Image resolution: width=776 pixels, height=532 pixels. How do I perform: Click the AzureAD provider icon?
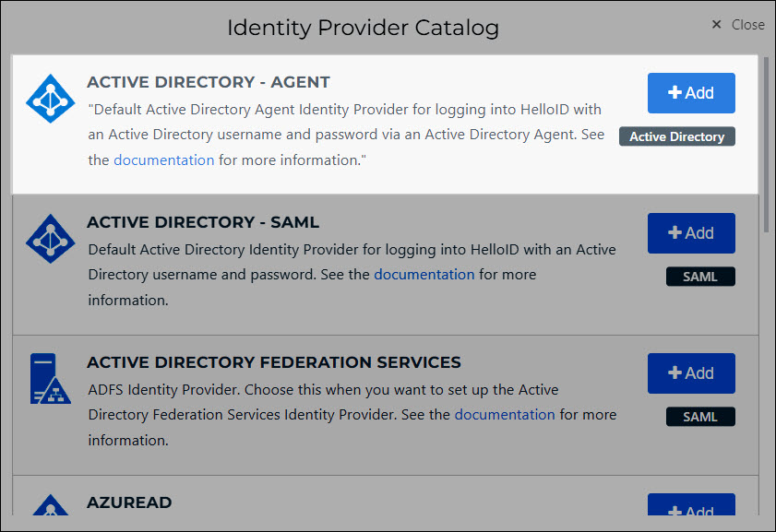[51, 505]
